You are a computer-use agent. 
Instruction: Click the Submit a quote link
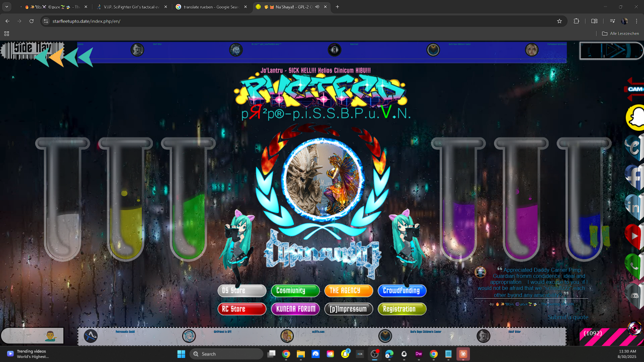click(x=568, y=317)
